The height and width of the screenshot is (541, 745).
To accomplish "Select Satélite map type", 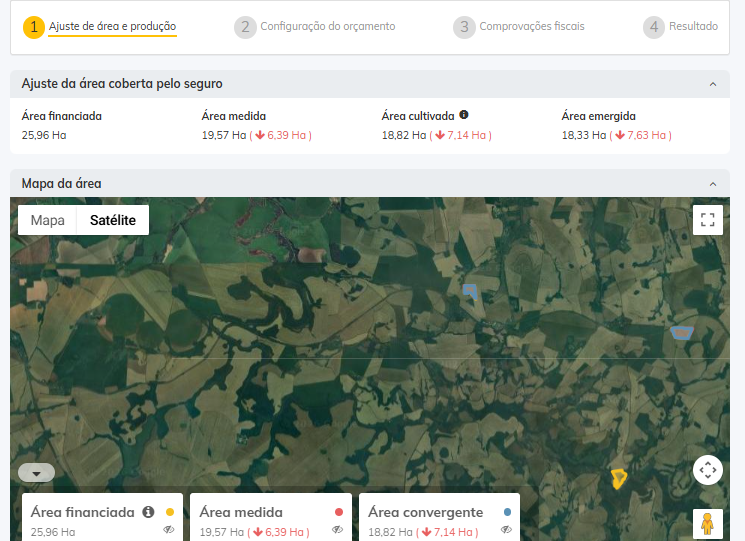I will coord(112,220).
